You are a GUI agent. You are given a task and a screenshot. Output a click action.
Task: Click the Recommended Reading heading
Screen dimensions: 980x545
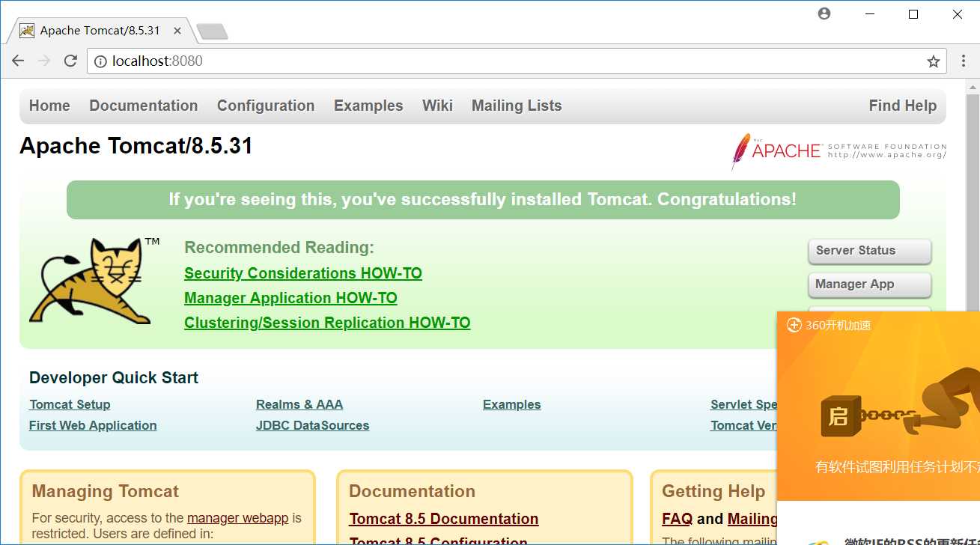coord(279,248)
